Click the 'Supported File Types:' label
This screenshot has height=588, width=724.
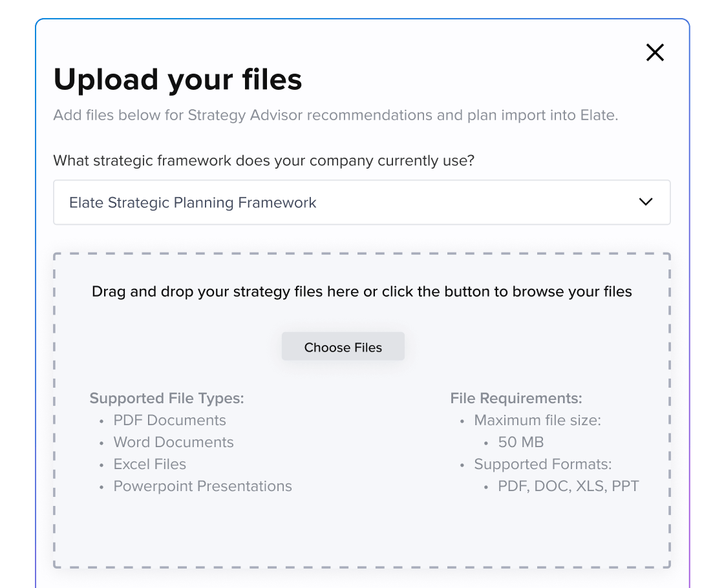pyautogui.click(x=167, y=398)
